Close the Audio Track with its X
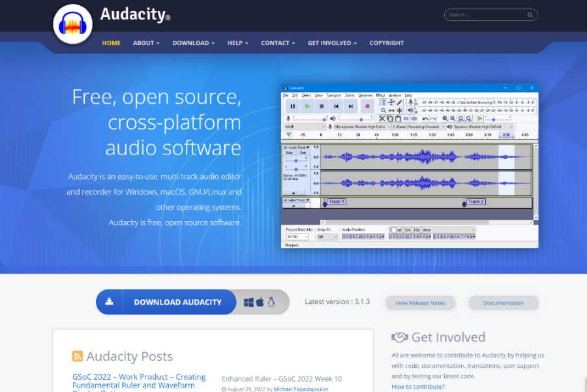This screenshot has height=392, width=587. tap(285, 147)
